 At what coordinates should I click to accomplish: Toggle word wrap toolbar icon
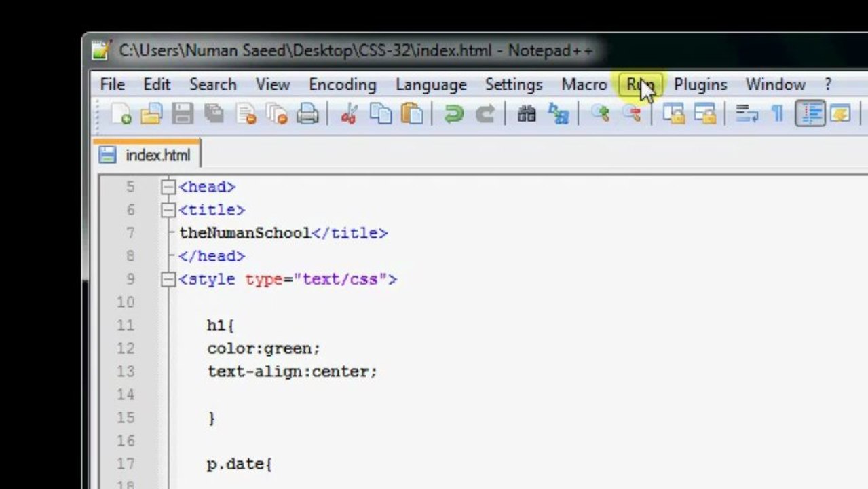[747, 113]
